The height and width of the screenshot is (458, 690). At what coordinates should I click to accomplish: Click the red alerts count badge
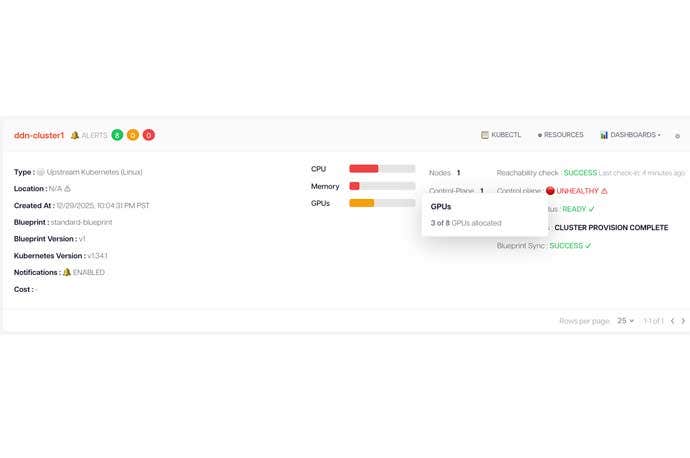(149, 135)
